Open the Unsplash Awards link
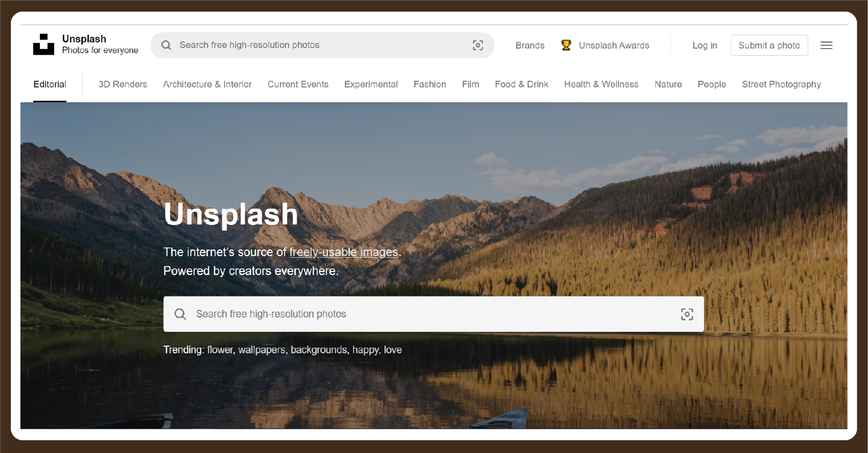The width and height of the screenshot is (868, 453). (x=614, y=46)
